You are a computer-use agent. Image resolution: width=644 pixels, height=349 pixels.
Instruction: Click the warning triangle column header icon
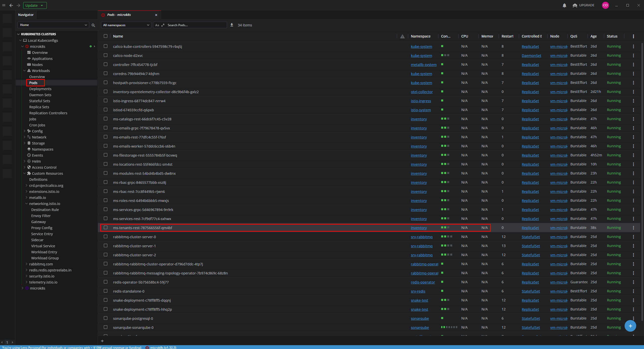pos(402,36)
